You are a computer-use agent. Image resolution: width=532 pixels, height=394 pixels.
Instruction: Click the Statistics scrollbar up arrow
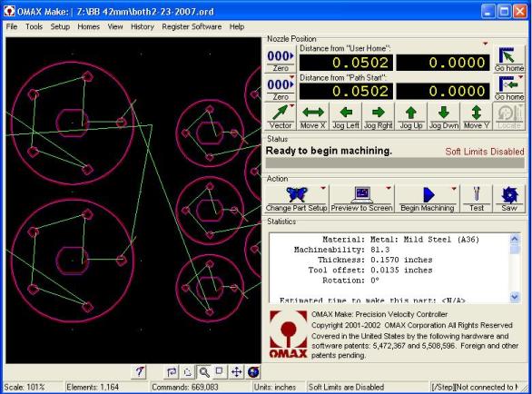click(515, 240)
